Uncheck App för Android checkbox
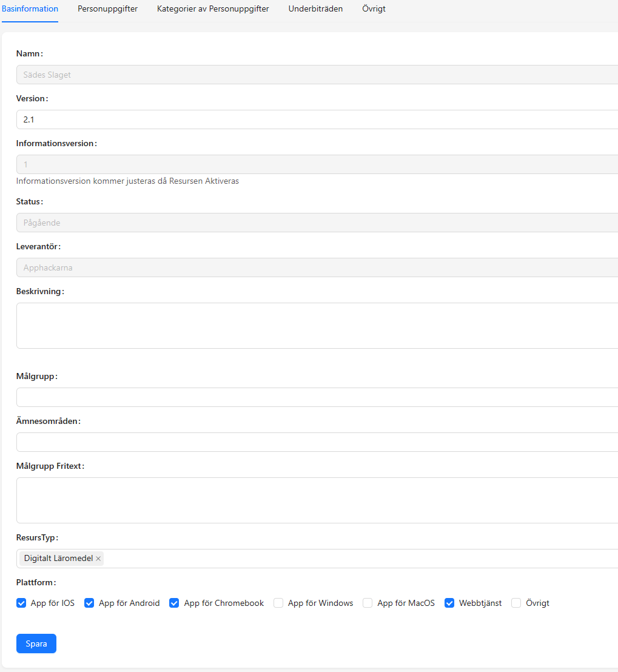618x672 pixels. [89, 603]
